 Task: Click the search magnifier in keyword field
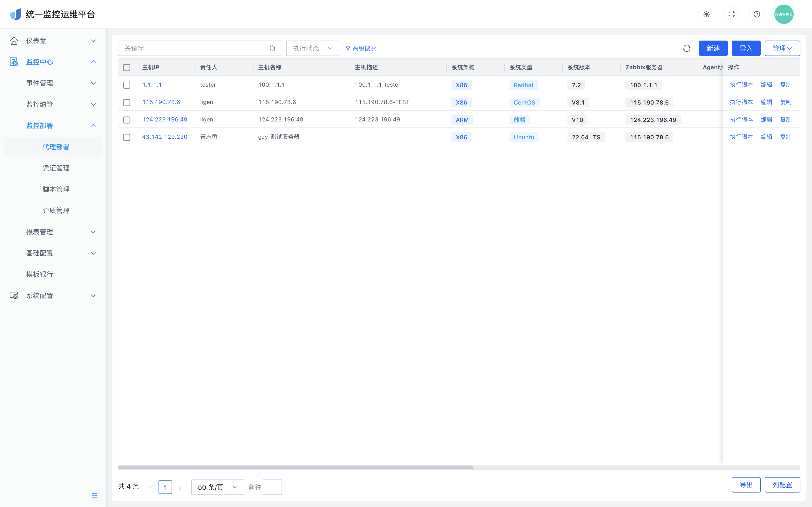(x=272, y=48)
